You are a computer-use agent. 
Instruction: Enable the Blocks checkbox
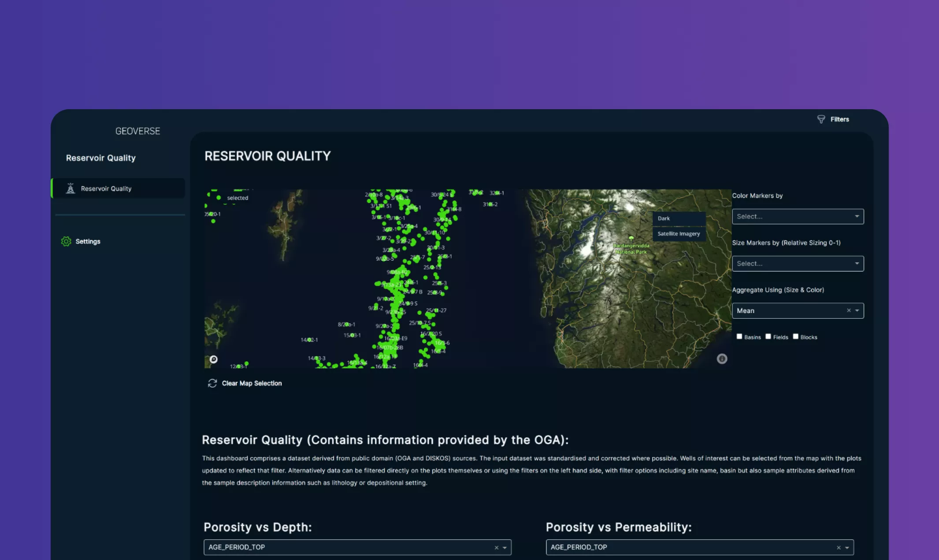[795, 336]
